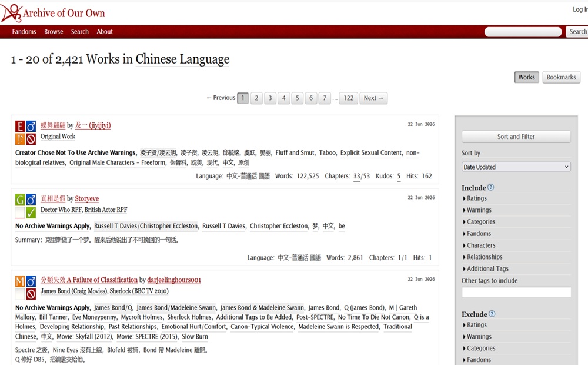Switch to the Bookmarks tab

pyautogui.click(x=561, y=77)
